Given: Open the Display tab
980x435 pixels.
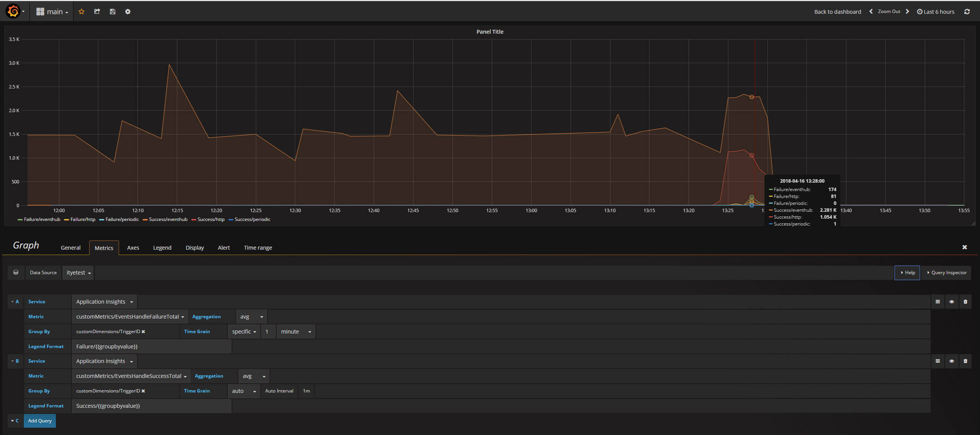Looking at the screenshot, I should (x=195, y=248).
